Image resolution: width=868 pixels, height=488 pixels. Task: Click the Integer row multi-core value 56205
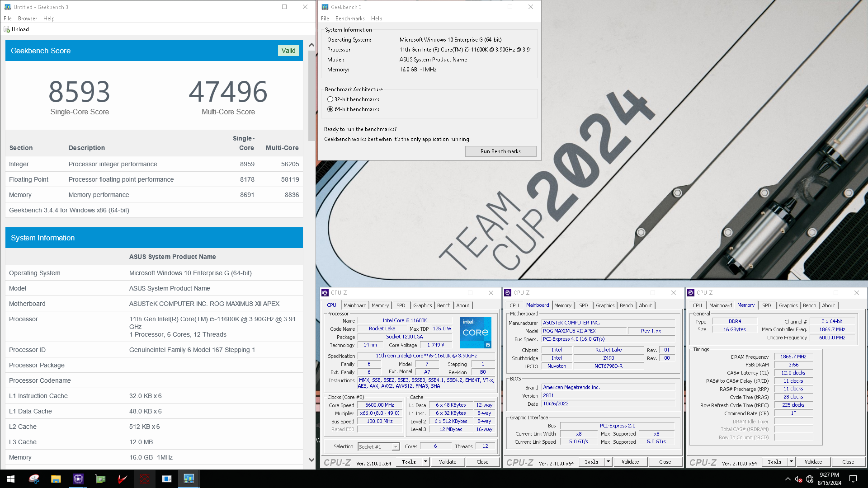pos(290,164)
